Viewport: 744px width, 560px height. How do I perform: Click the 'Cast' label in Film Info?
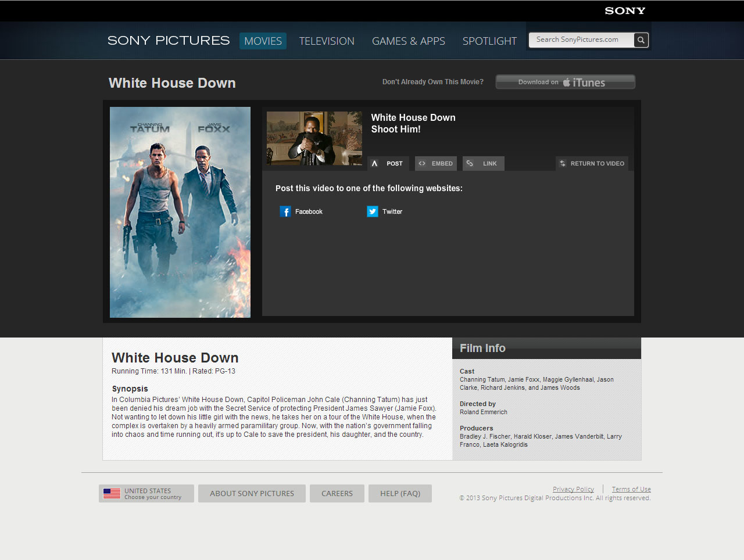pyautogui.click(x=467, y=371)
